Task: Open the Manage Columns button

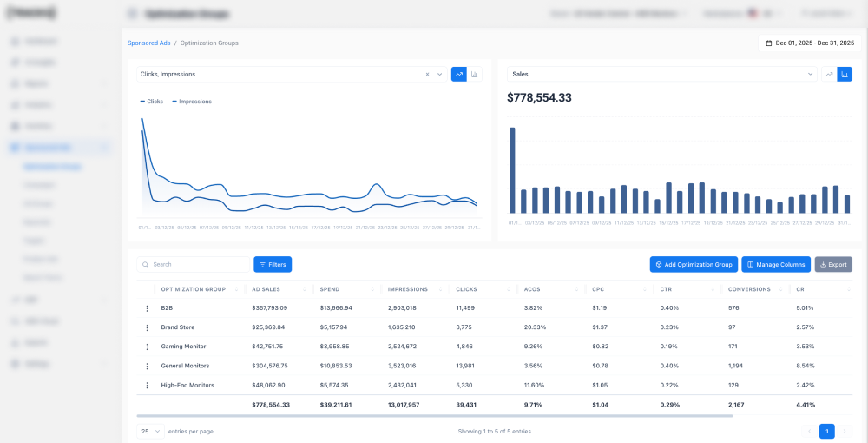Action: tap(776, 265)
